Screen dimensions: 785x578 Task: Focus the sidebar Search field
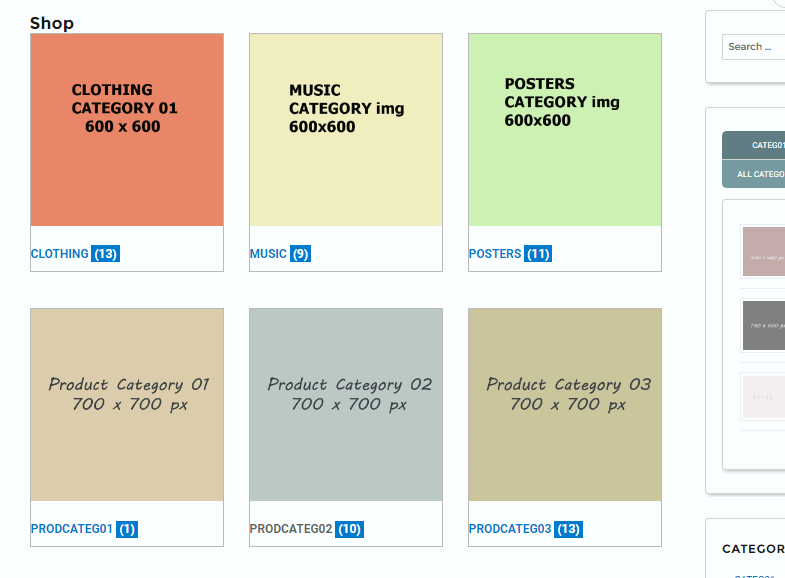pos(753,47)
